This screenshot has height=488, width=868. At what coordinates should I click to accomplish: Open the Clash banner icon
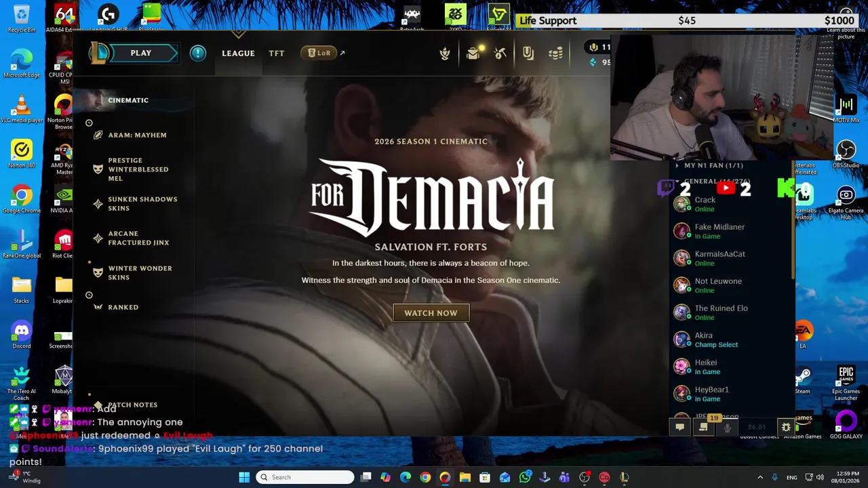pos(528,53)
